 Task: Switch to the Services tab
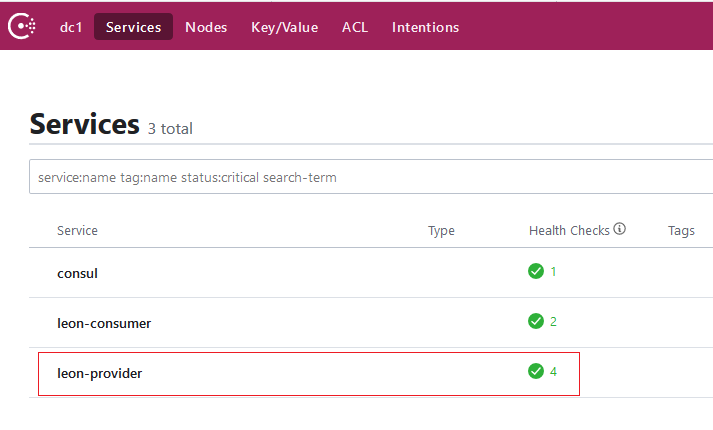(x=133, y=27)
